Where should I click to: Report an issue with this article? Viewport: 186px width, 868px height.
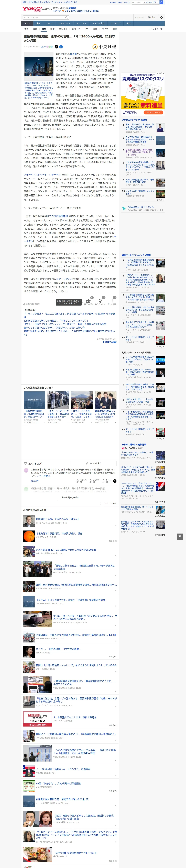coord(32,304)
